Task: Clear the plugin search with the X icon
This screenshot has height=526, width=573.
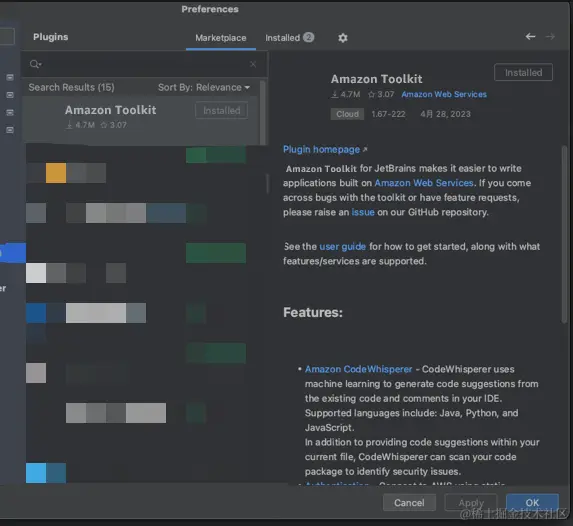Action: [x=253, y=64]
